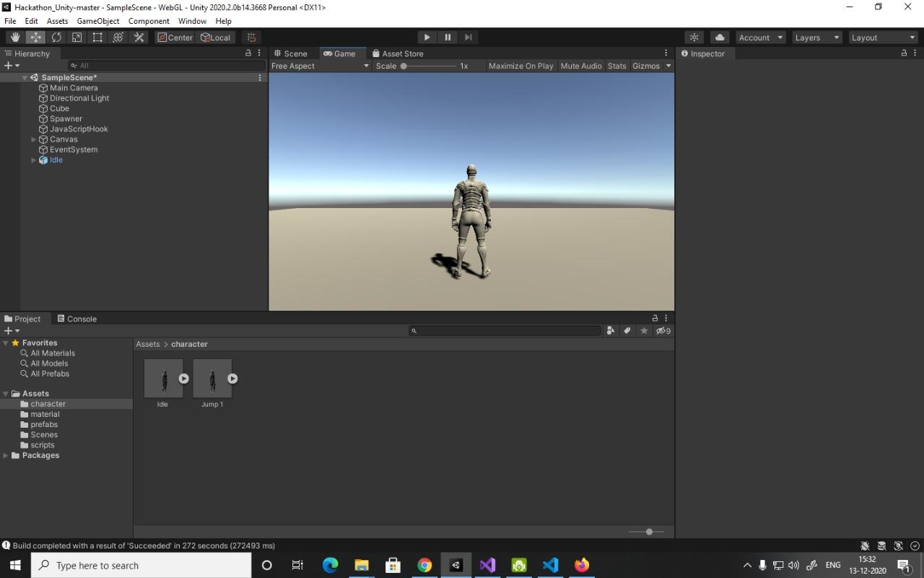
Task: Switch to the Scene tab
Action: pos(290,53)
